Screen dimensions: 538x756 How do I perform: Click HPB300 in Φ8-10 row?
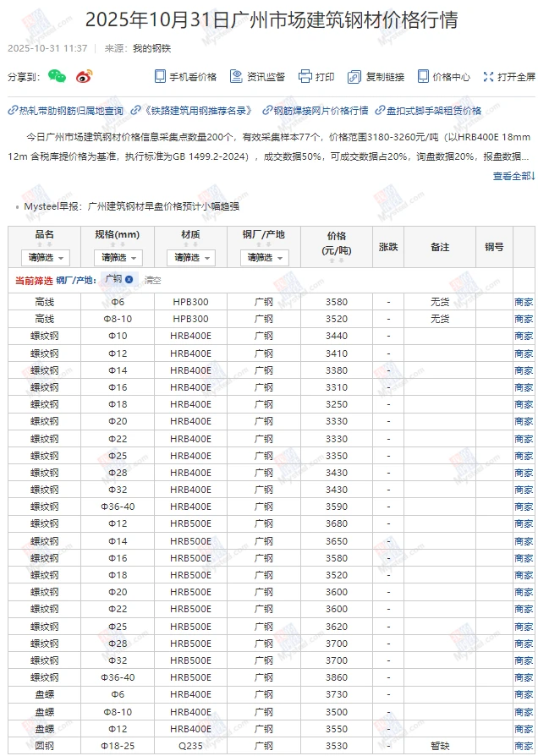click(190, 319)
